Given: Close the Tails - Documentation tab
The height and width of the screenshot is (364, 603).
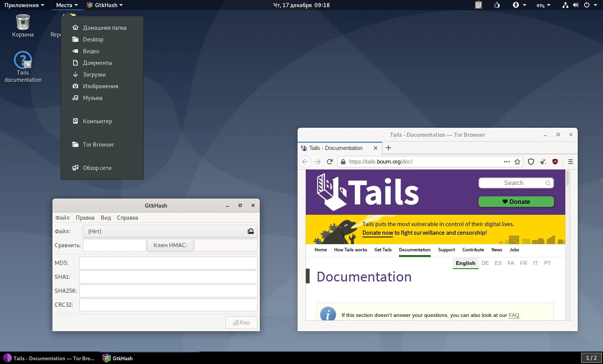Looking at the screenshot, I should (375, 148).
